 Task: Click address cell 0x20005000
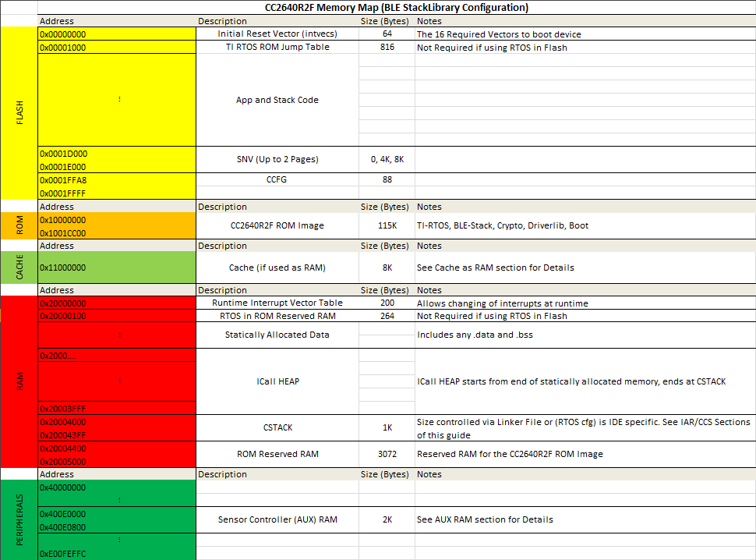point(117,462)
